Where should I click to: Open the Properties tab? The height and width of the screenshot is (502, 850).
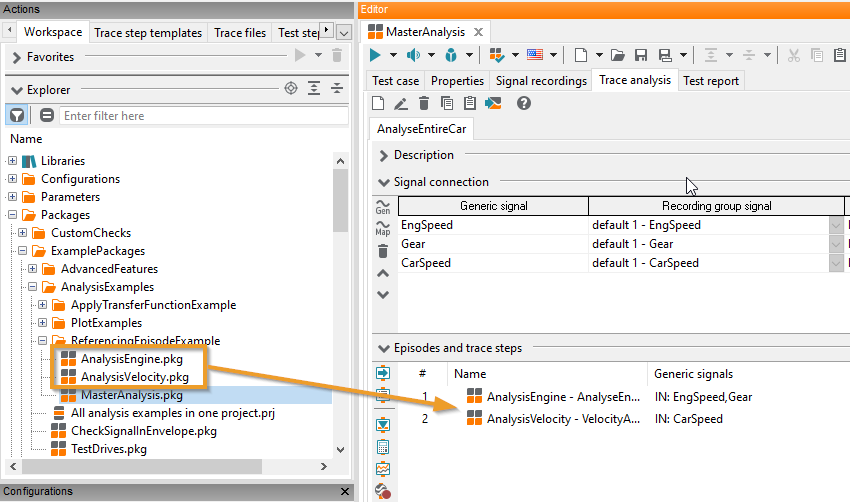(x=458, y=81)
